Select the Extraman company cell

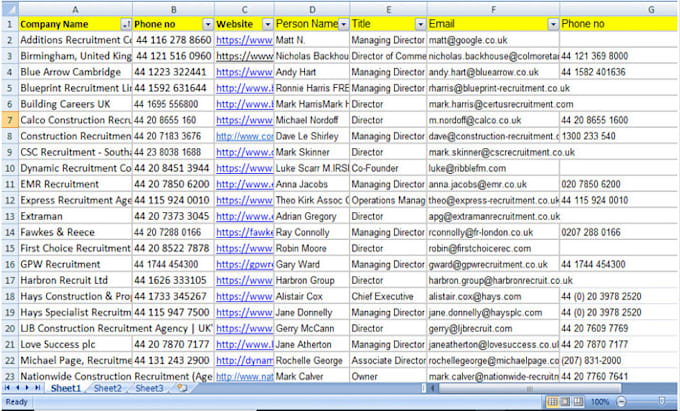[75, 216]
